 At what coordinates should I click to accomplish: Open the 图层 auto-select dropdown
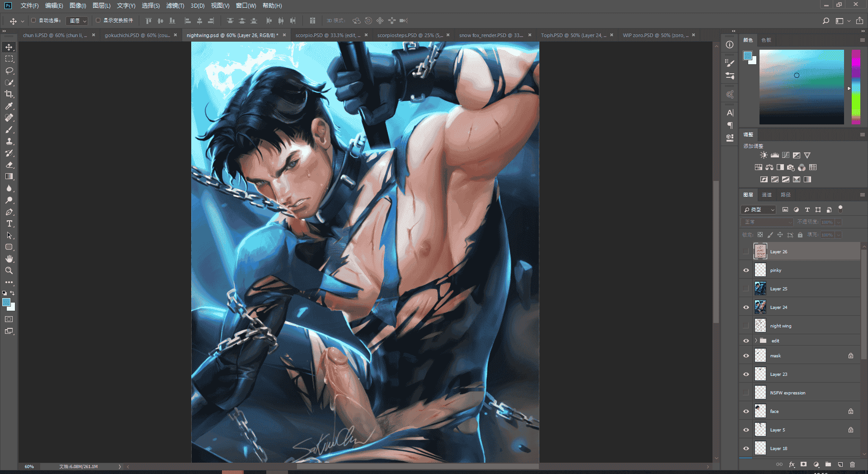click(x=77, y=21)
